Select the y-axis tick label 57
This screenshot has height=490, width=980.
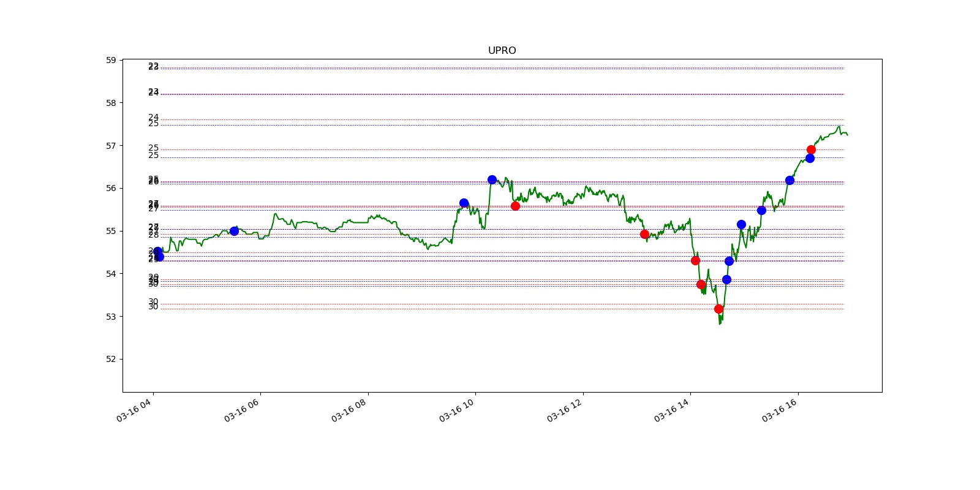[111, 146]
